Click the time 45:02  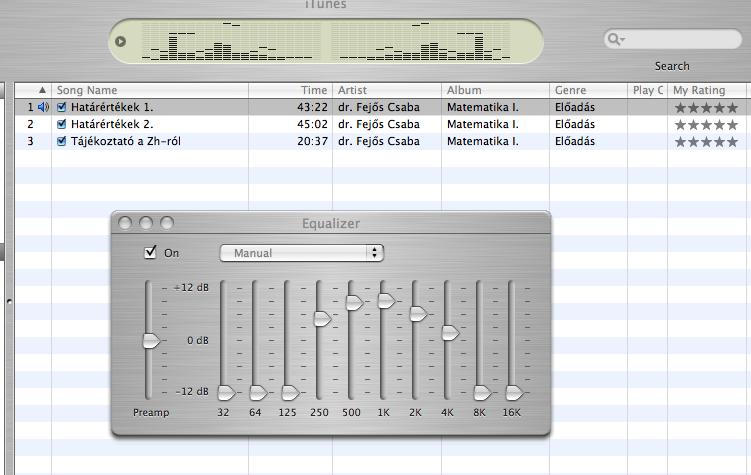[312, 124]
